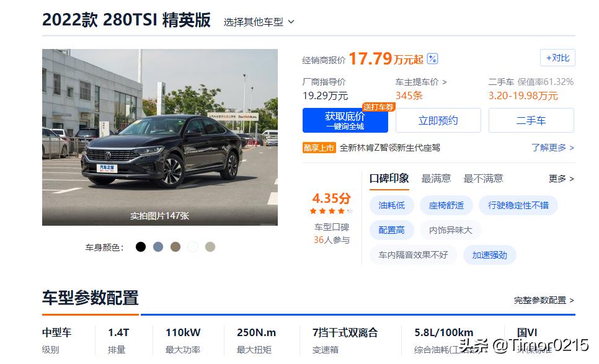This screenshot has width=599, height=364.
Task: Toggle the 油耗低 review tag
Action: [391, 205]
